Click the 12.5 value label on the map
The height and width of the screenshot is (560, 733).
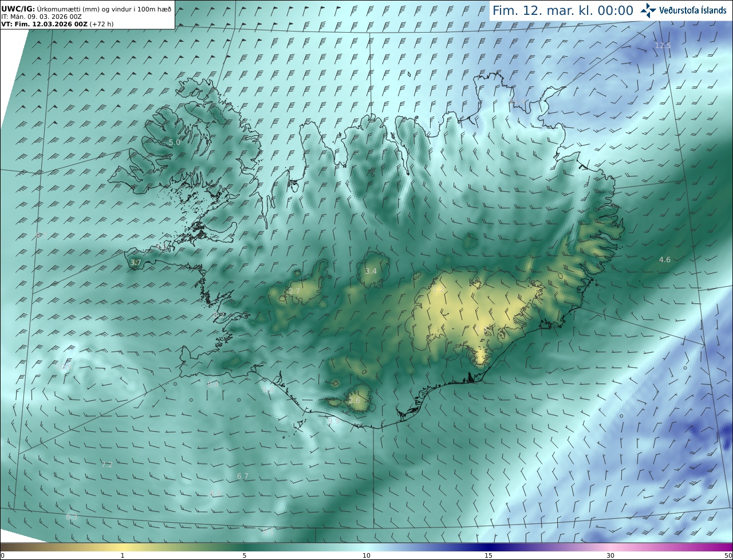click(663, 45)
